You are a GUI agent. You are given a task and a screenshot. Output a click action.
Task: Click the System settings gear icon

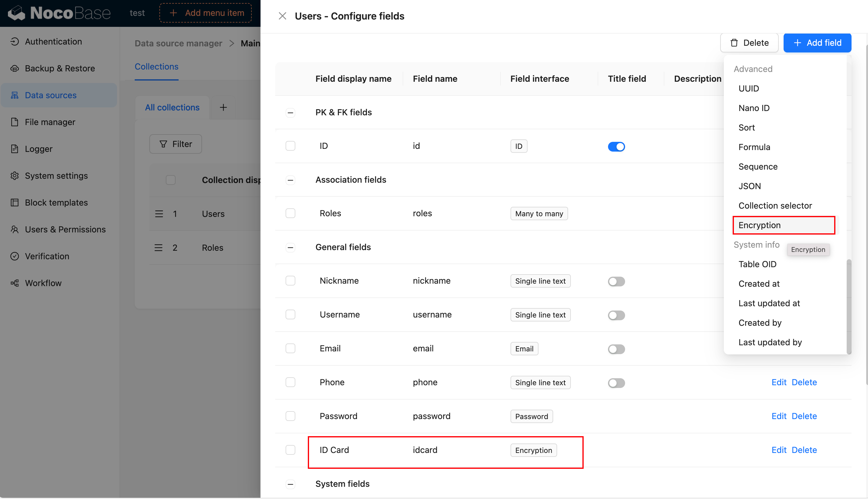14,175
